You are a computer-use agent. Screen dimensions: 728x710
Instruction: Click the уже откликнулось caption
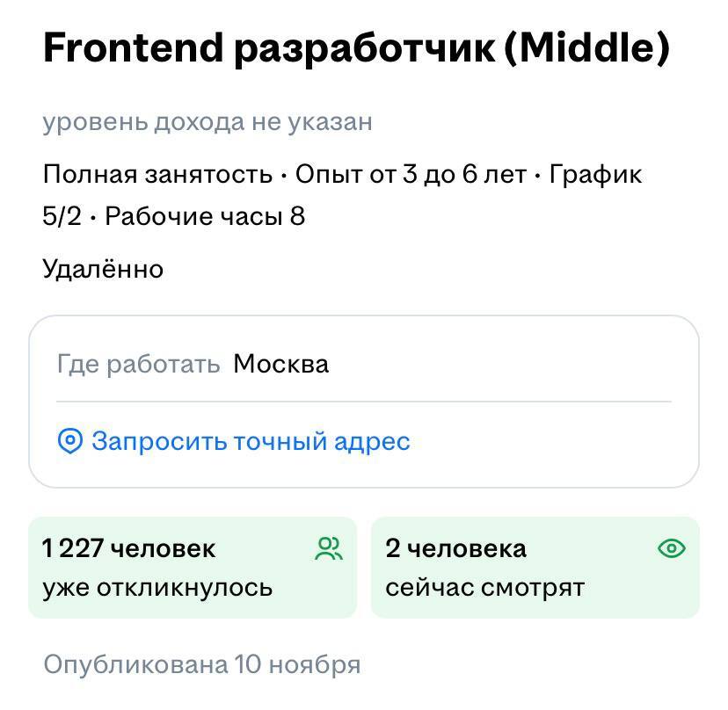tap(157, 587)
